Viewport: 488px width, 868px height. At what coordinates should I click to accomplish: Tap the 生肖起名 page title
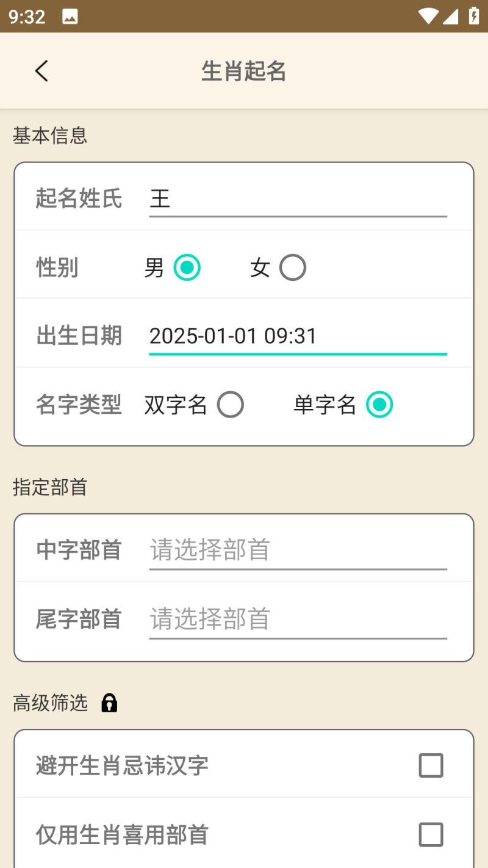(244, 71)
